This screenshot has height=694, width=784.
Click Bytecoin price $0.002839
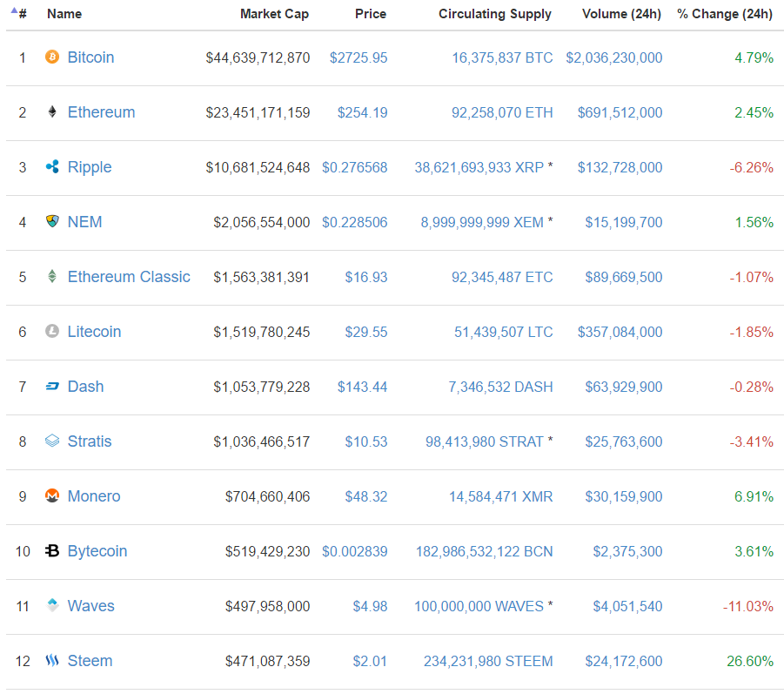pyautogui.click(x=354, y=551)
